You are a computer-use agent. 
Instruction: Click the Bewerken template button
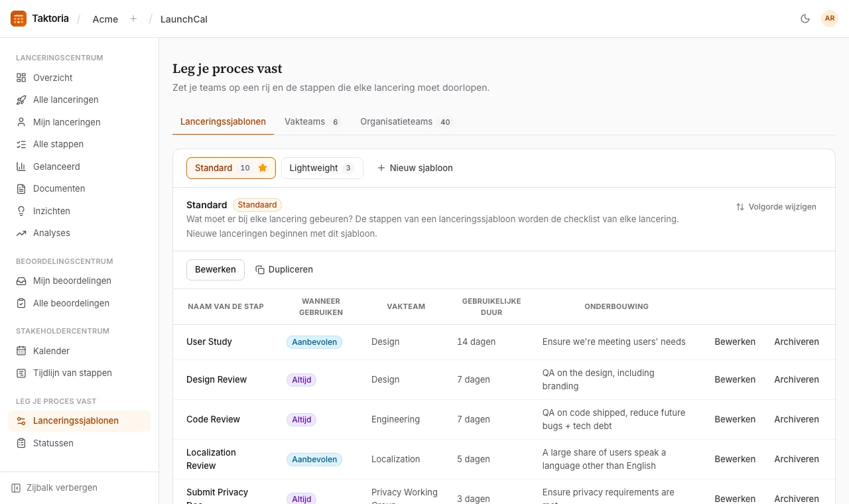pos(216,269)
